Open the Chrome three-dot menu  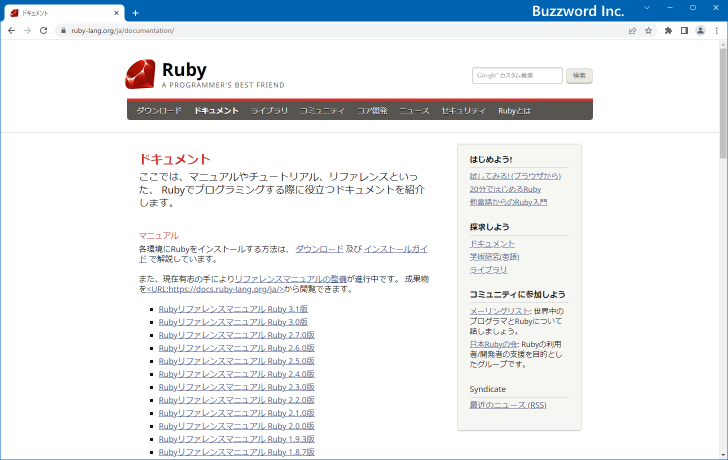pos(717,31)
